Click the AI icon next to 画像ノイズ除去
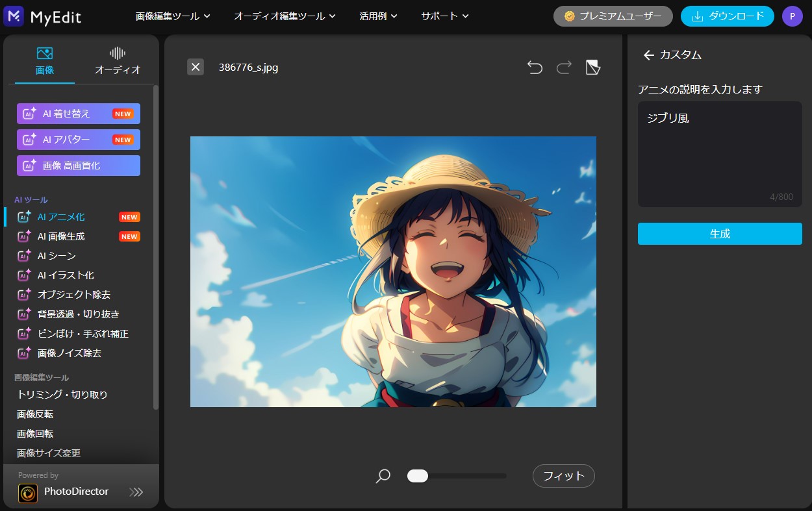Screen dimensions: 812x511 [x=24, y=353]
